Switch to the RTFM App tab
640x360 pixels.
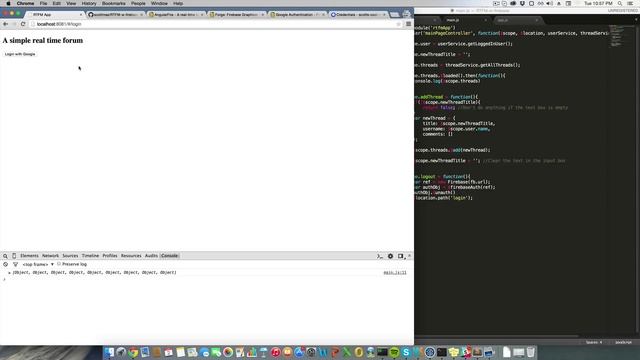55,14
